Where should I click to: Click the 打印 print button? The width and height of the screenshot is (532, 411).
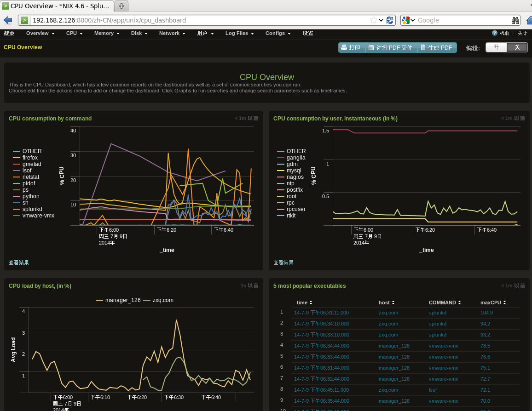[x=352, y=48]
